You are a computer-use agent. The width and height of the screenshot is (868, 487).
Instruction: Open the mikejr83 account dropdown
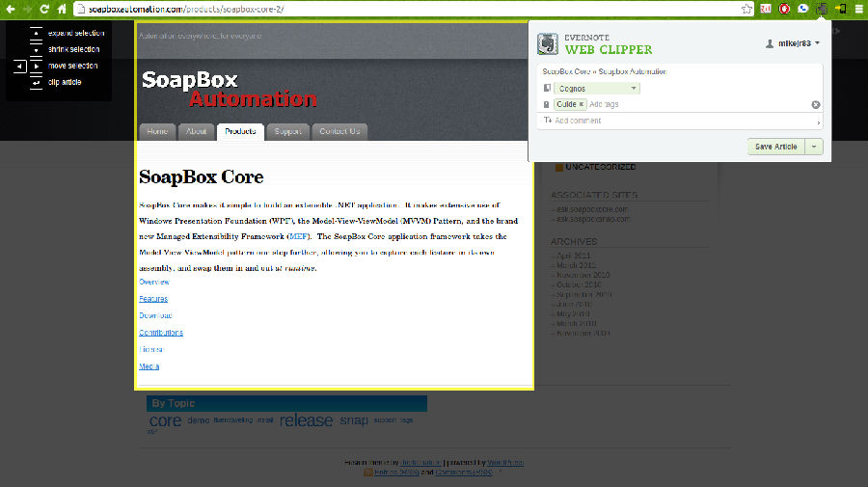point(793,43)
